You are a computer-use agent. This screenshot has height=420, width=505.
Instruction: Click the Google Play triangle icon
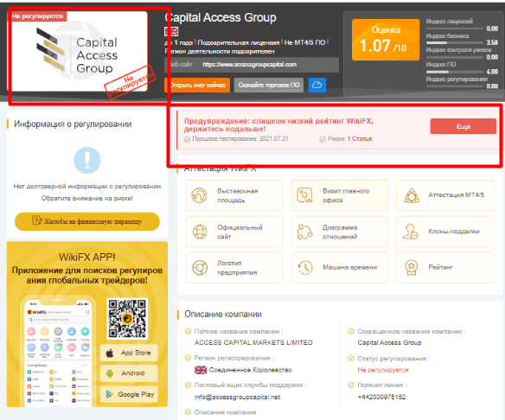[x=110, y=394]
